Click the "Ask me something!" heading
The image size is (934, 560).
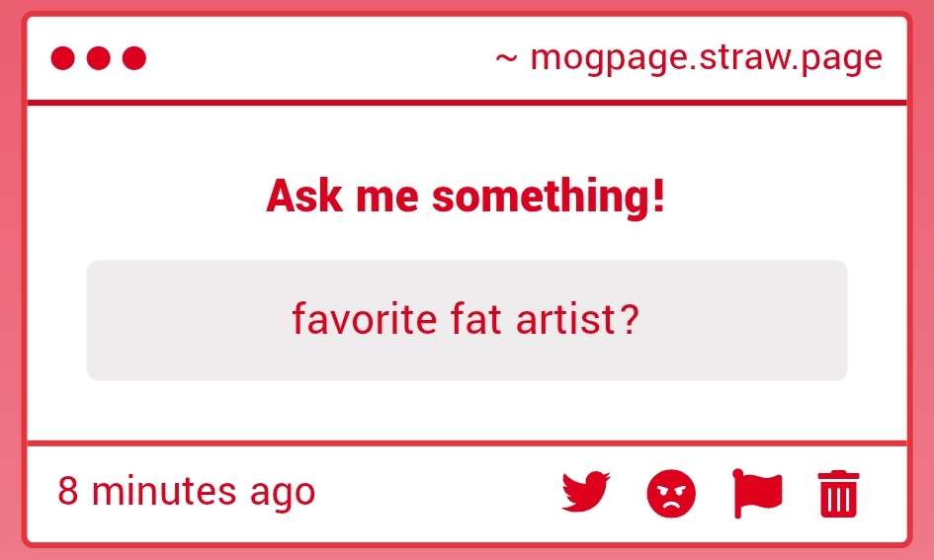466,197
